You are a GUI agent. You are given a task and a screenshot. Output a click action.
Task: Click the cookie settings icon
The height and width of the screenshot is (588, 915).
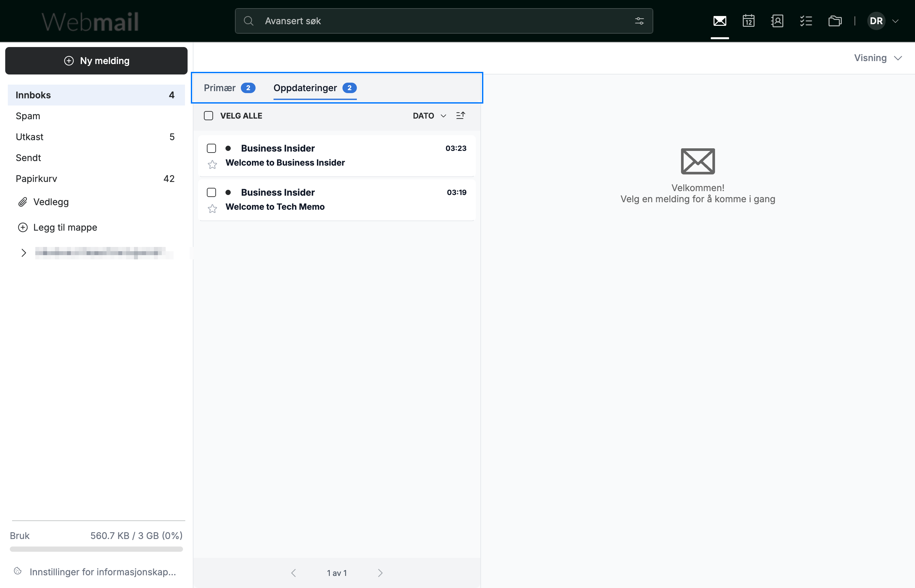tap(18, 571)
